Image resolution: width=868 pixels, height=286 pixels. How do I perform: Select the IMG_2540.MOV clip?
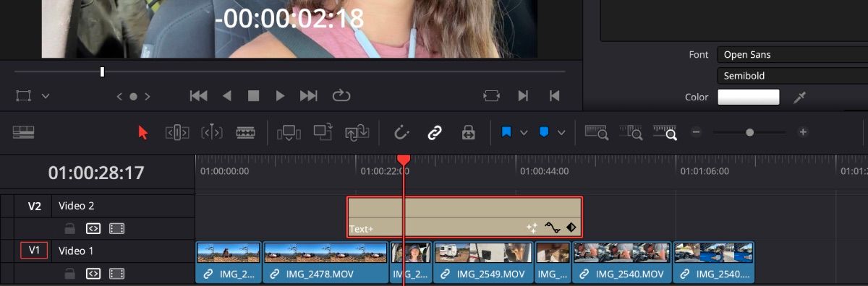click(622, 262)
